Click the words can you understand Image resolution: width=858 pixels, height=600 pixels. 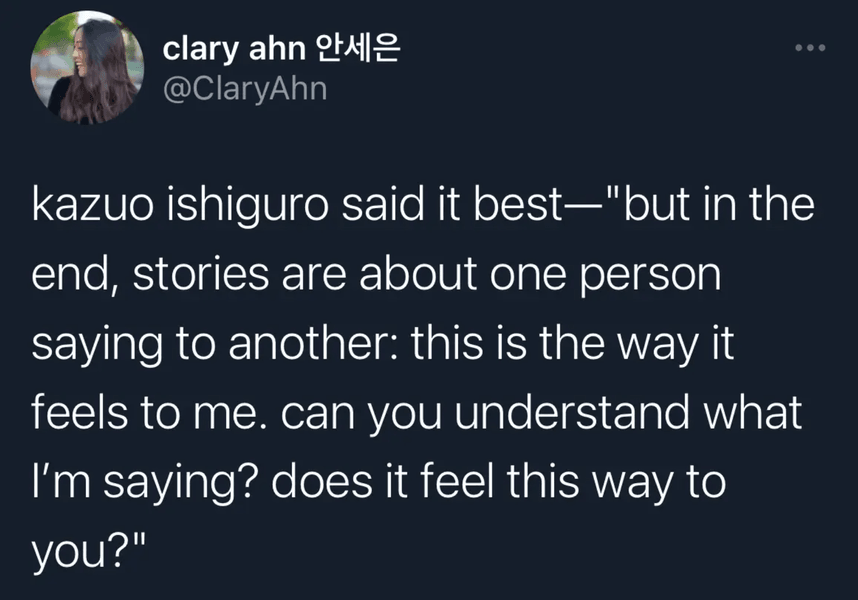pos(485,413)
